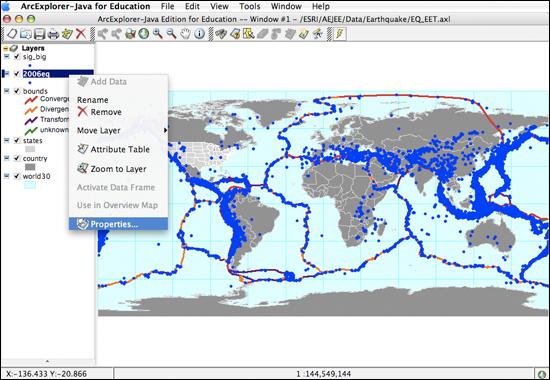
Task: Select the Zoom Out magnifier tool
Action: tap(172, 34)
